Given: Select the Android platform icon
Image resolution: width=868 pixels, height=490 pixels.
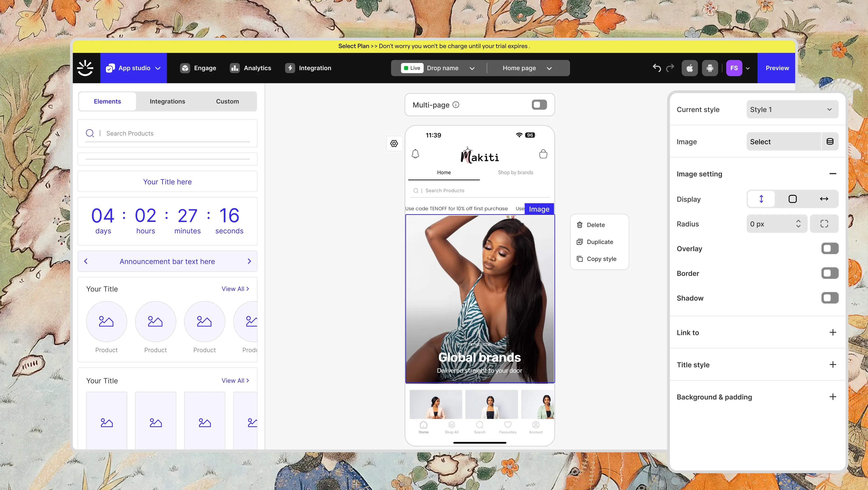Looking at the screenshot, I should (x=710, y=68).
